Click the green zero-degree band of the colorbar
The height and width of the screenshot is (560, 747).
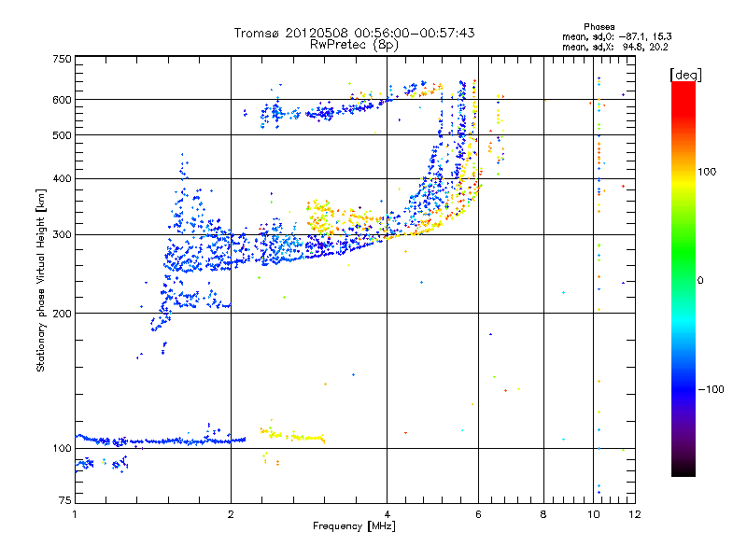684,281
